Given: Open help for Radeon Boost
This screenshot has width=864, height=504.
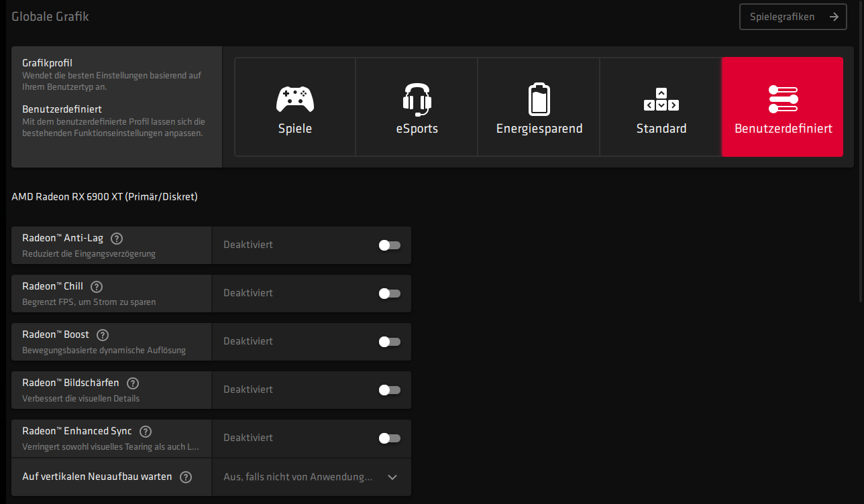Looking at the screenshot, I should tap(103, 334).
